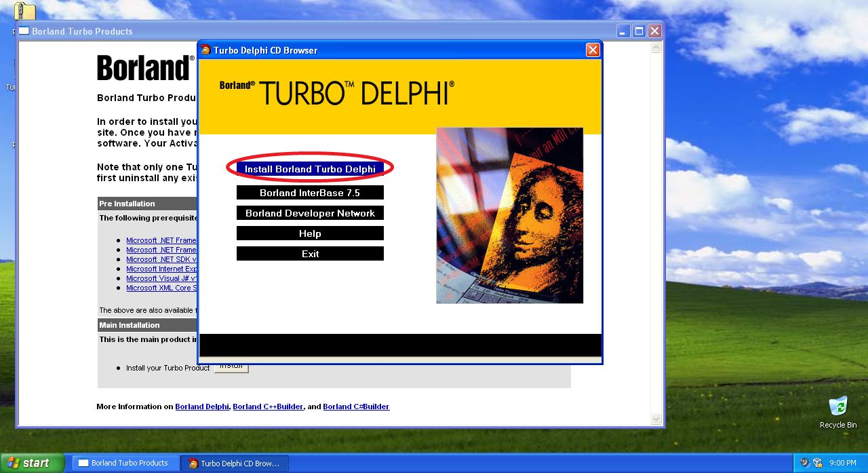Install Borland Turbo Delphi from CD browser
Image resolution: width=868 pixels, height=473 pixels.
[x=310, y=169]
